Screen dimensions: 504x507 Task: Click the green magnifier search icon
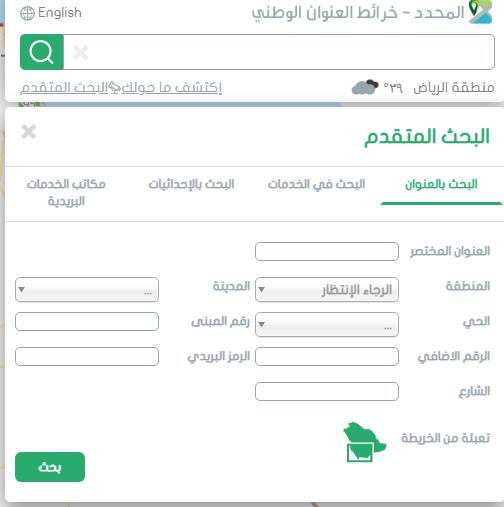point(42,52)
